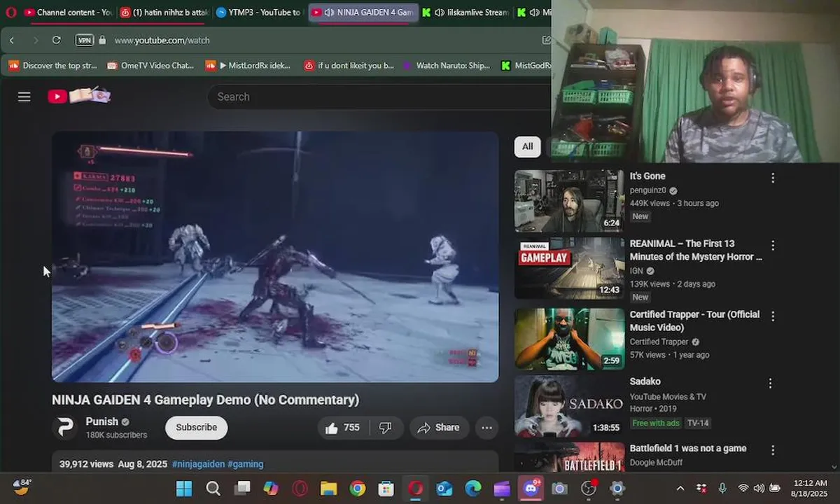Switch to hatin nihhz b attak tab
This screenshot has width=840, height=504.
163,12
